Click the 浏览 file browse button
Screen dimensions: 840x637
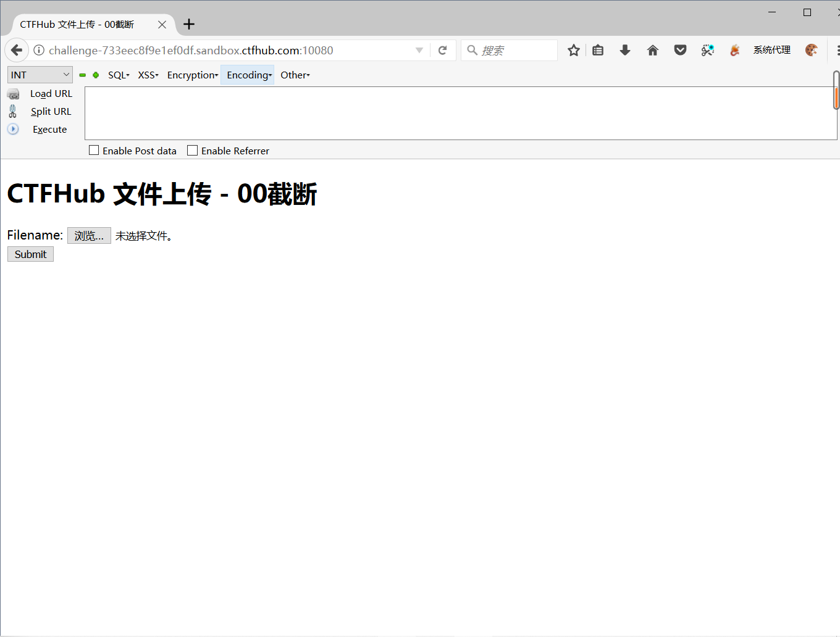point(88,235)
